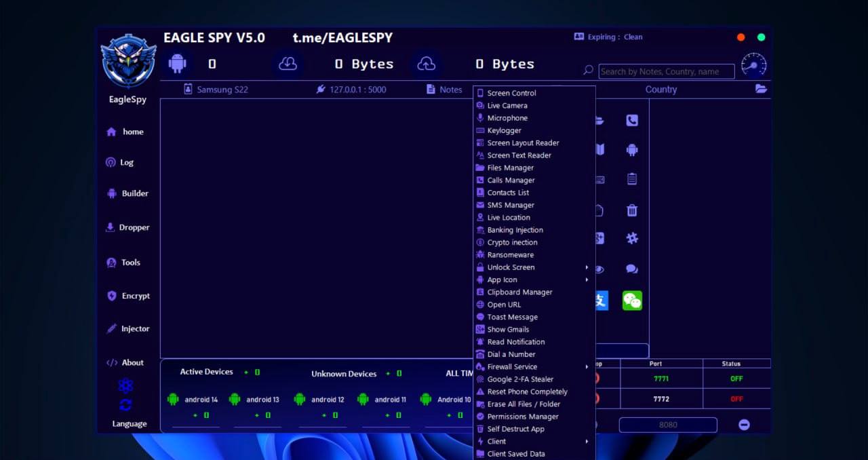This screenshot has width=868, height=460.
Task: Select Read Notification menu entry
Action: click(x=534, y=342)
